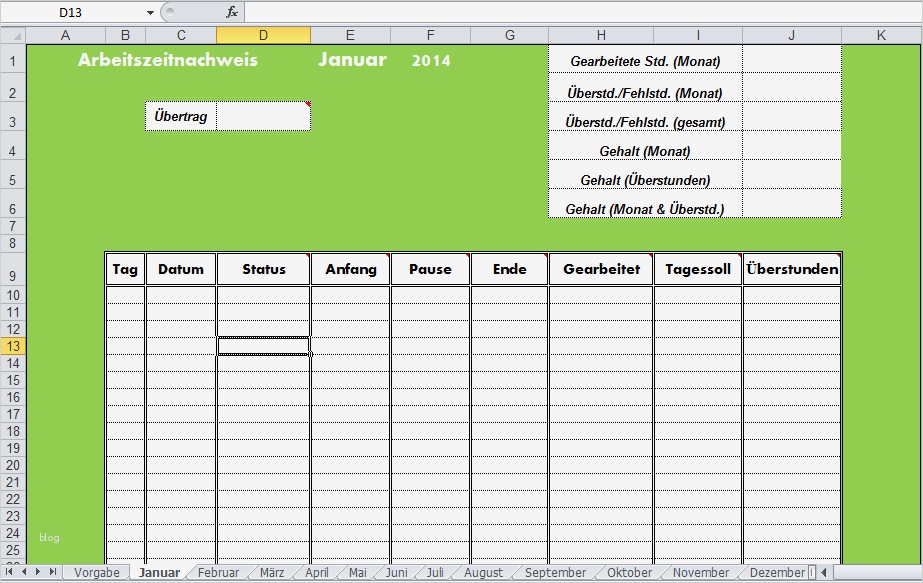Viewport: 923px width, 583px height.
Task: Switch to the September worksheet
Action: coord(555,572)
